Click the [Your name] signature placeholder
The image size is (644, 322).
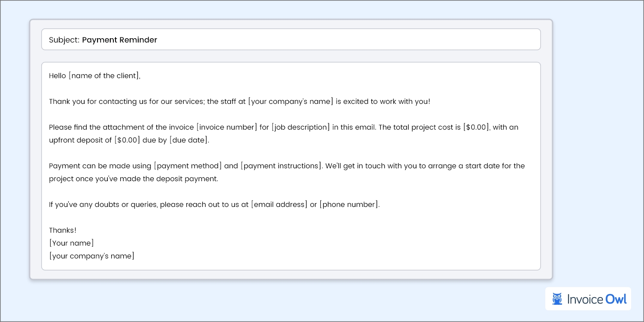pyautogui.click(x=71, y=243)
